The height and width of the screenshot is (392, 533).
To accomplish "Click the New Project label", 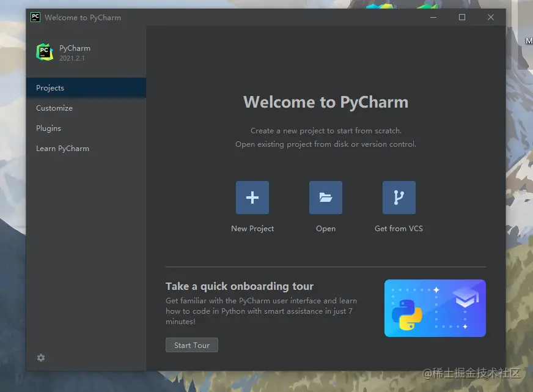I will pos(252,229).
